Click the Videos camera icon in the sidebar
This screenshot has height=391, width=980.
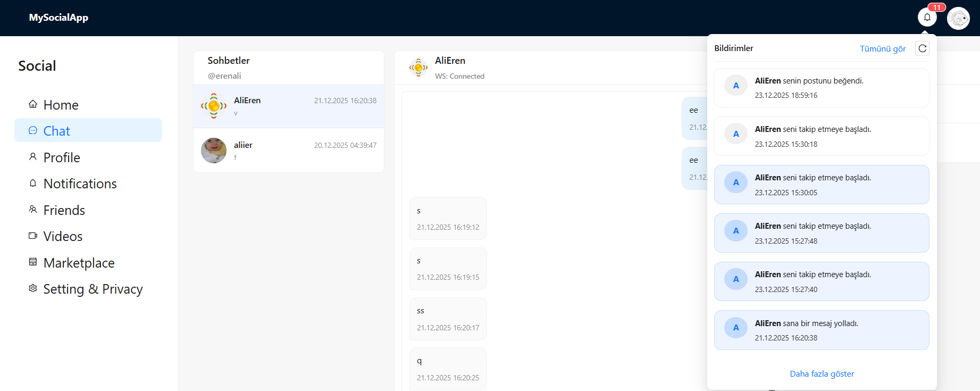click(33, 236)
